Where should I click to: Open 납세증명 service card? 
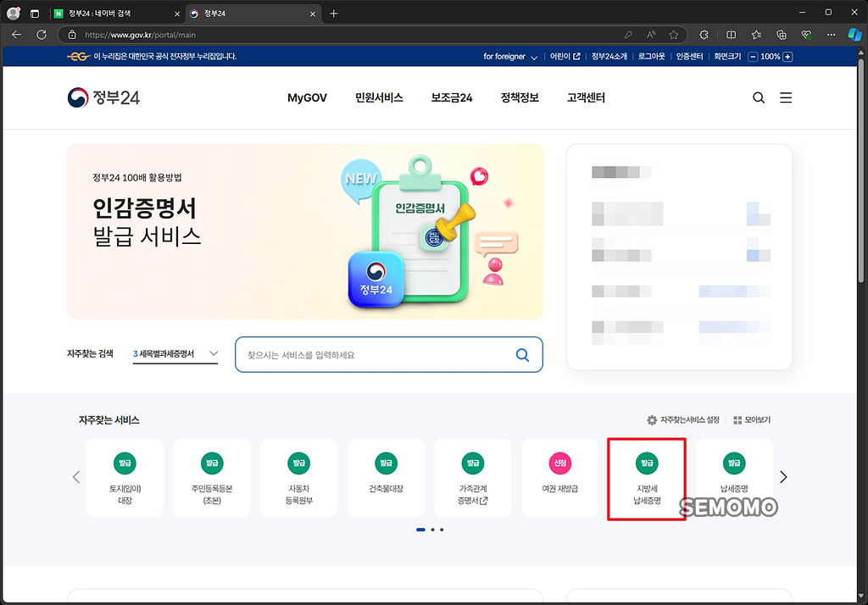click(x=734, y=478)
